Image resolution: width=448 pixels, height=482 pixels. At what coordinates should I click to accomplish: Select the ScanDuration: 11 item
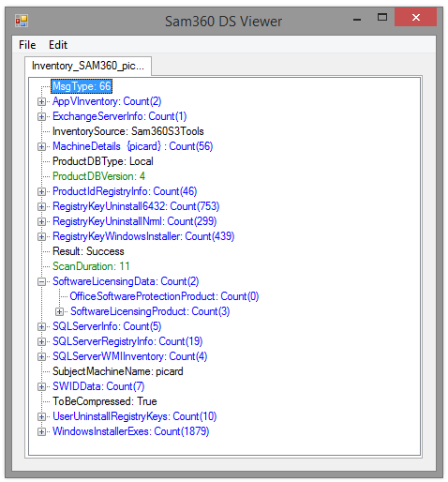click(91, 266)
